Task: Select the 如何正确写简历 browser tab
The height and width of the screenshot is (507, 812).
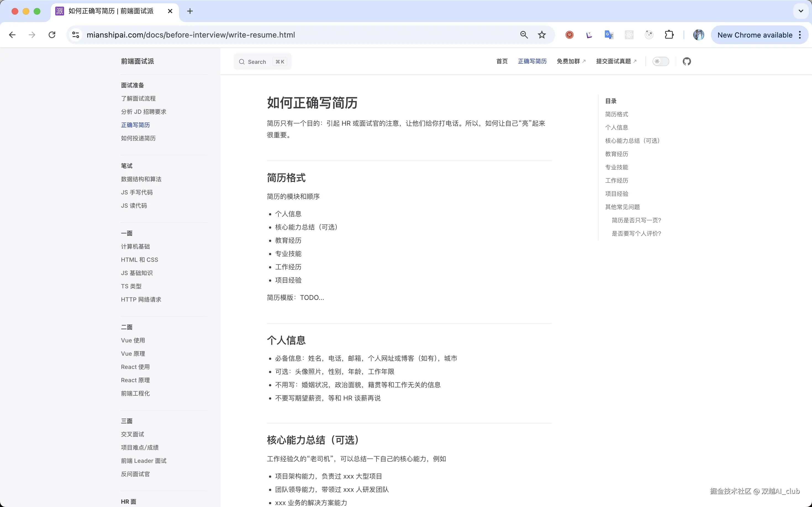Action: point(111,11)
